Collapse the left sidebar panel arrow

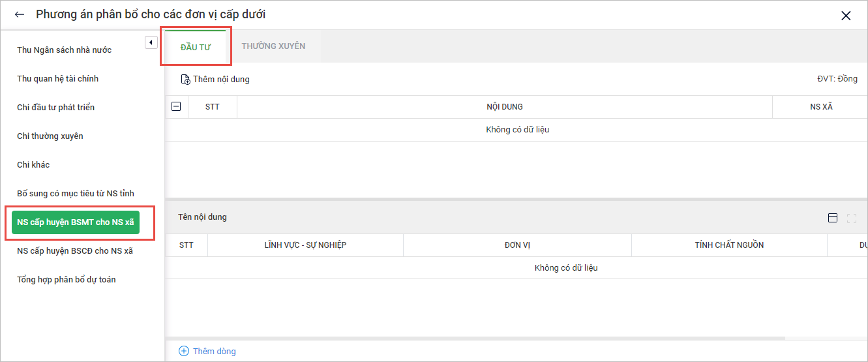151,42
